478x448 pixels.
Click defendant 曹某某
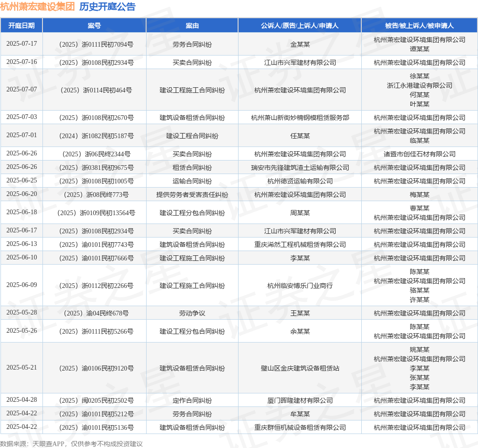click(x=420, y=209)
